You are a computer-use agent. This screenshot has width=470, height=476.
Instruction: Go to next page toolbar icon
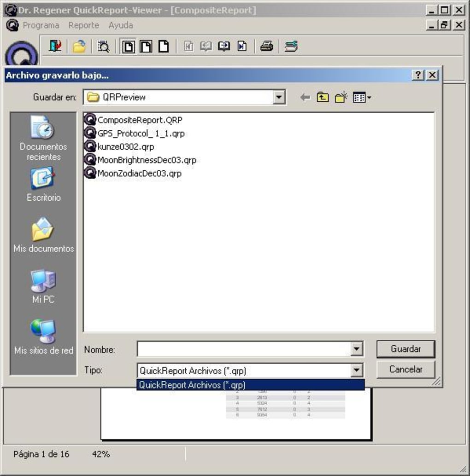click(x=224, y=46)
